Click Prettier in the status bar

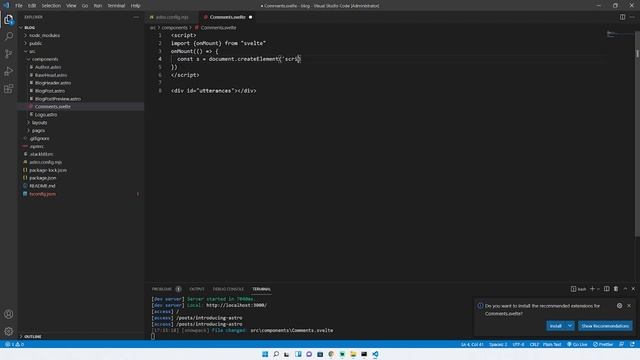coord(603,344)
